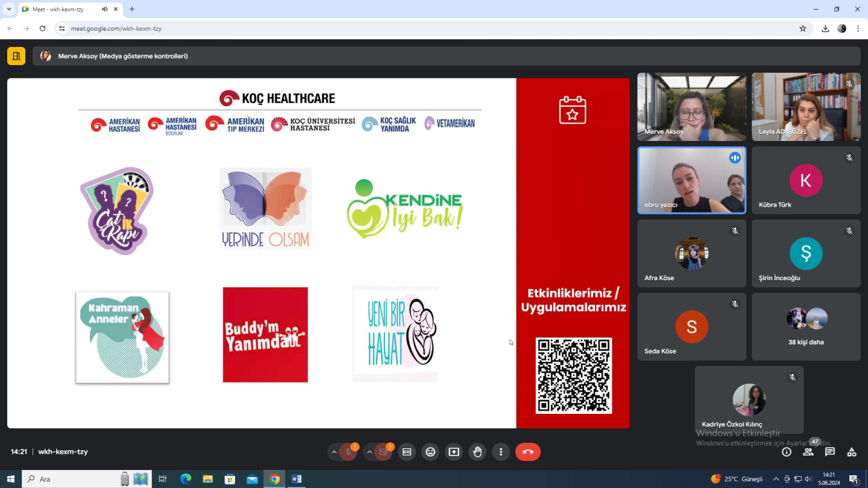Open the weather widget '25°C Güneşli'
The image size is (868, 488).
737,479
